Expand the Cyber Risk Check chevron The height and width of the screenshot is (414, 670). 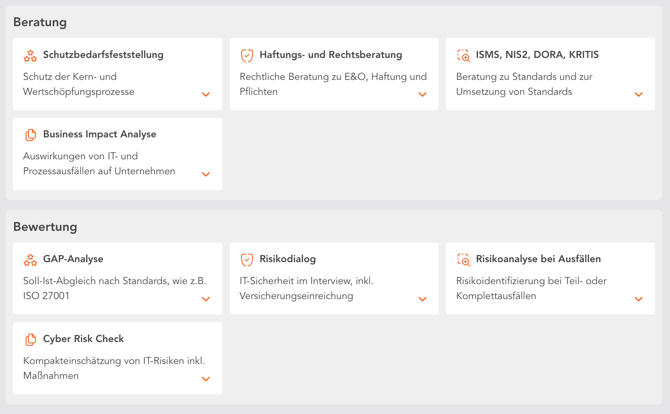click(x=206, y=379)
